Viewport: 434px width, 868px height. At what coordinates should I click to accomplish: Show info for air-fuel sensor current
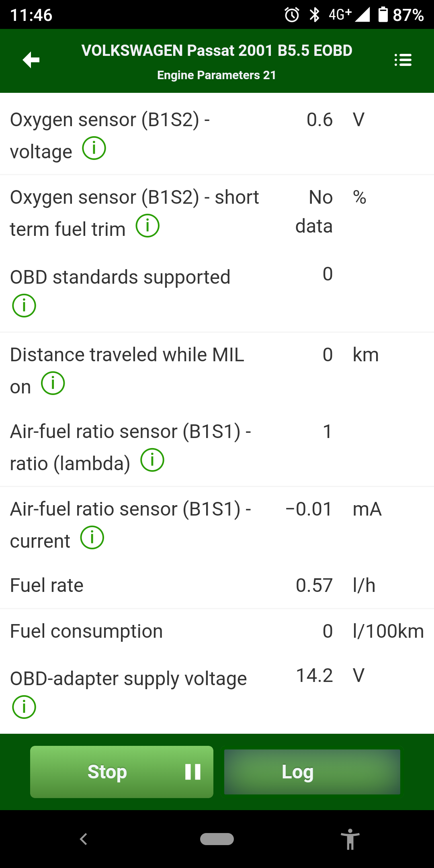pyautogui.click(x=92, y=538)
